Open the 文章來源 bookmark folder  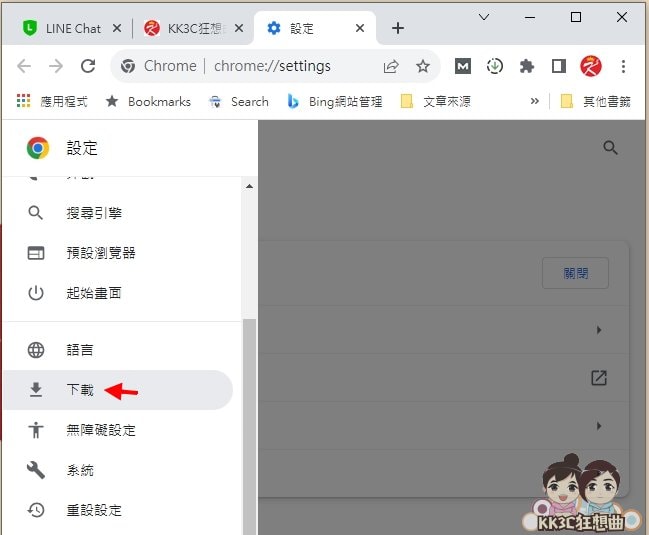pos(435,101)
